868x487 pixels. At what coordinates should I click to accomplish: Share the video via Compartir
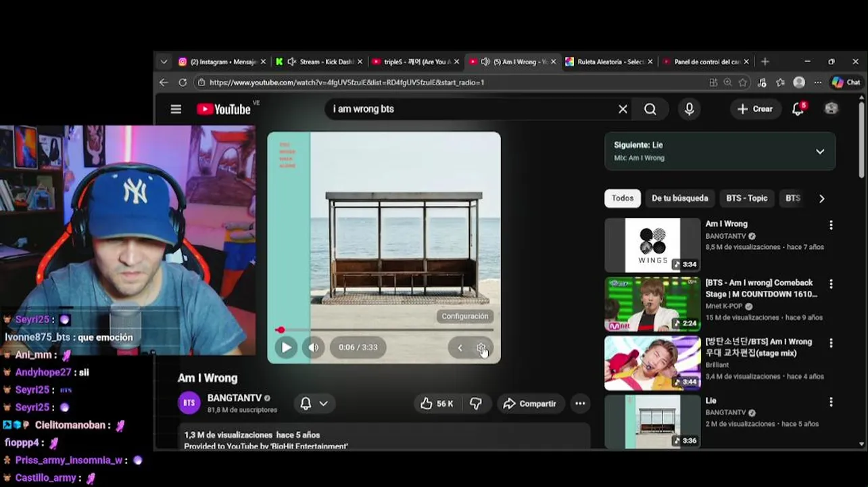tap(530, 404)
